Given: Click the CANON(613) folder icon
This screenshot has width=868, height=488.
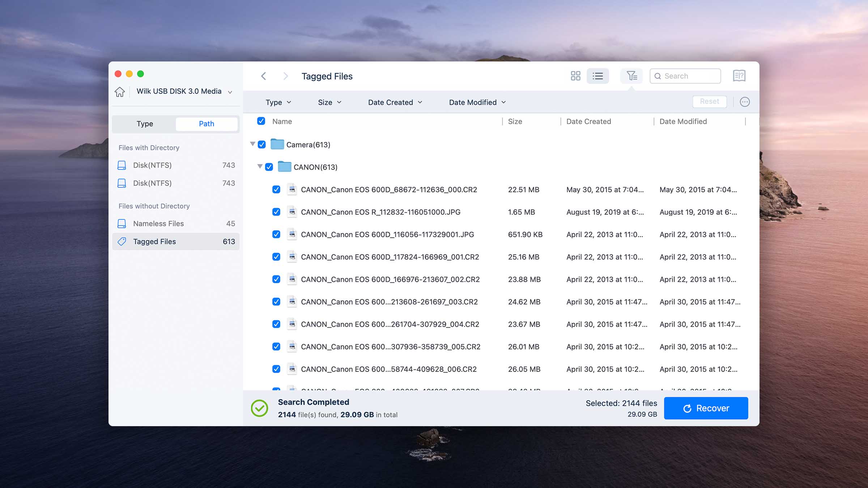Looking at the screenshot, I should point(284,167).
